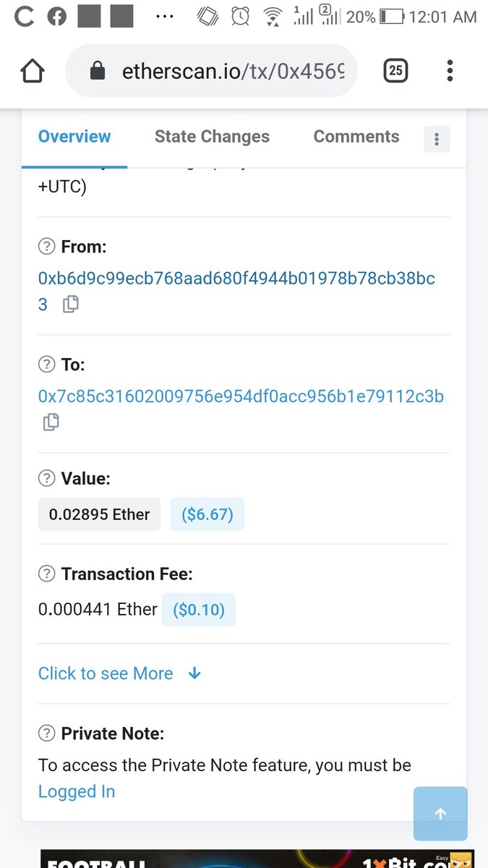Copy the To address to clipboard

click(x=51, y=422)
